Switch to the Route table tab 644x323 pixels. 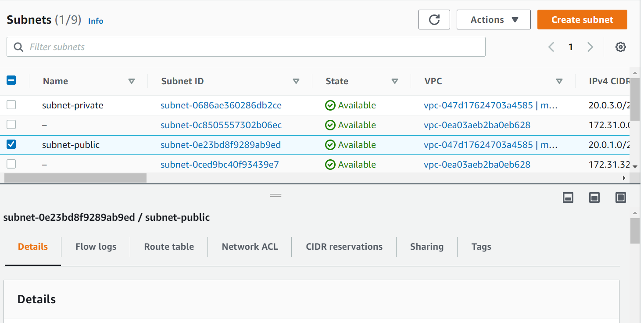[x=168, y=246]
